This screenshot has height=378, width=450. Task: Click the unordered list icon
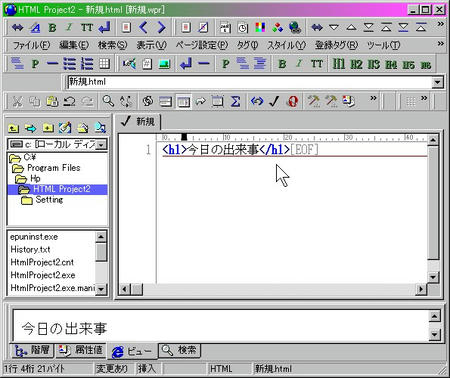(x=69, y=64)
